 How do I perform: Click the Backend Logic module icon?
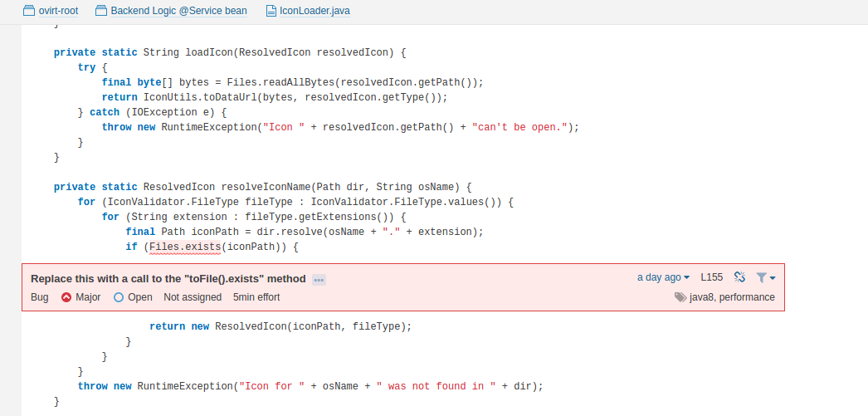(101, 11)
